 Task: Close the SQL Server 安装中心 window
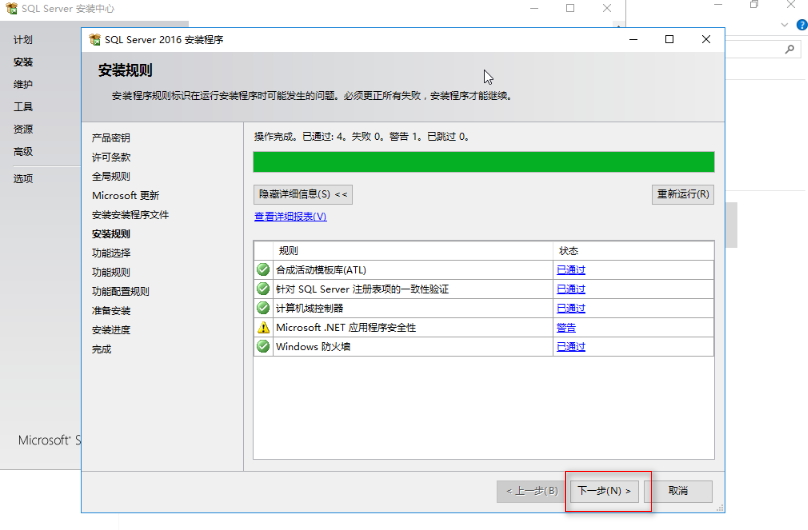(607, 8)
